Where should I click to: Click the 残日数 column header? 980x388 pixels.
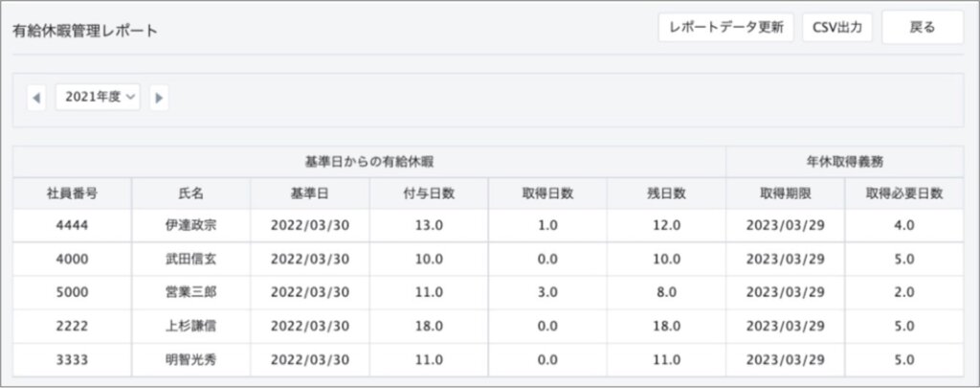666,193
